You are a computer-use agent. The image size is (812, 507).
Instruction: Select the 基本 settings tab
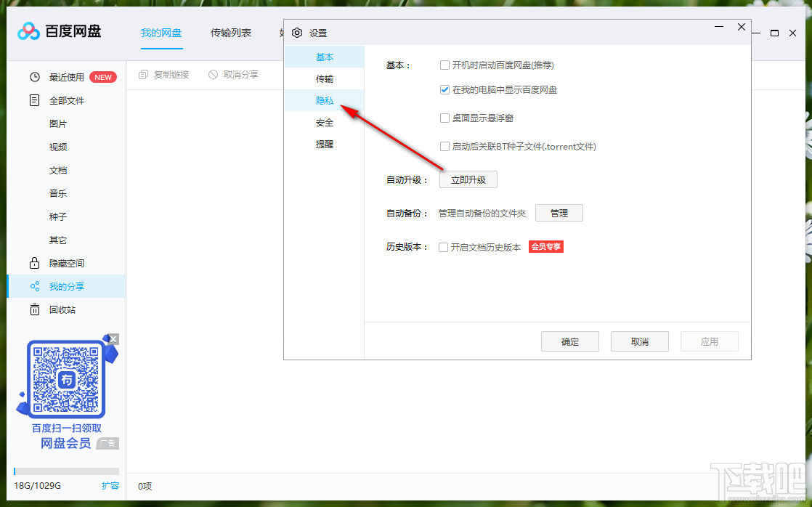coord(324,57)
